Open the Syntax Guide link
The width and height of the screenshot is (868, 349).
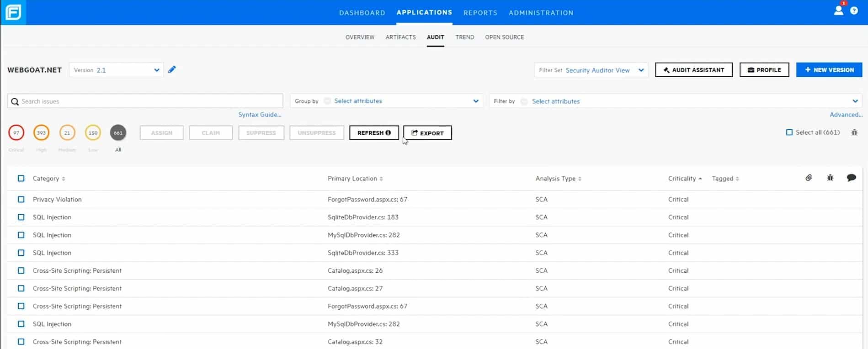tap(260, 115)
